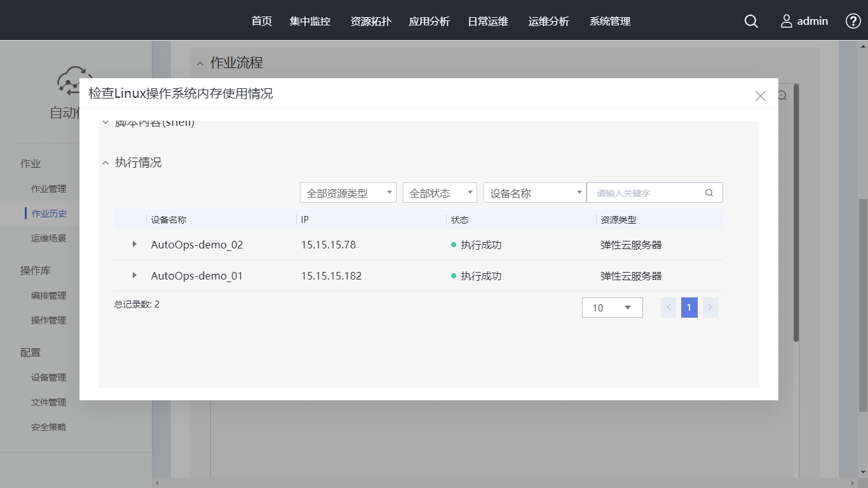Image resolution: width=868 pixels, height=488 pixels.
Task: Navigate to 作业历史 in the sidebar
Action: point(49,213)
